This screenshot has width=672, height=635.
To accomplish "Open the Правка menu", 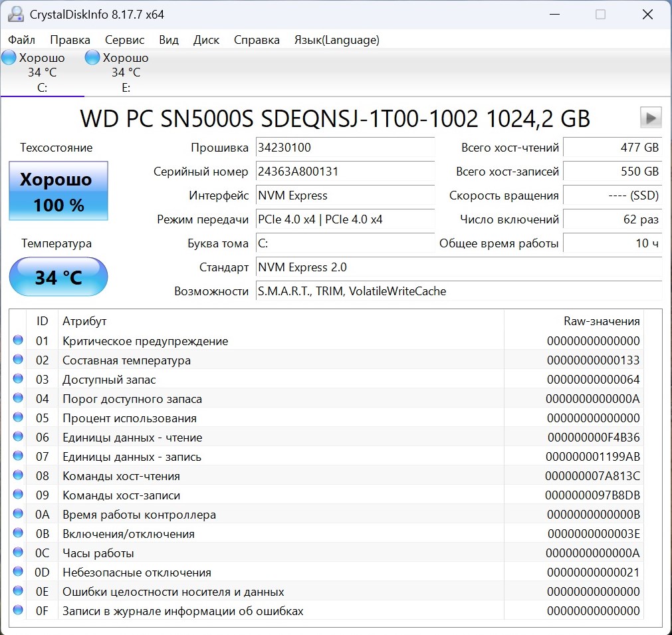I will tap(70, 40).
